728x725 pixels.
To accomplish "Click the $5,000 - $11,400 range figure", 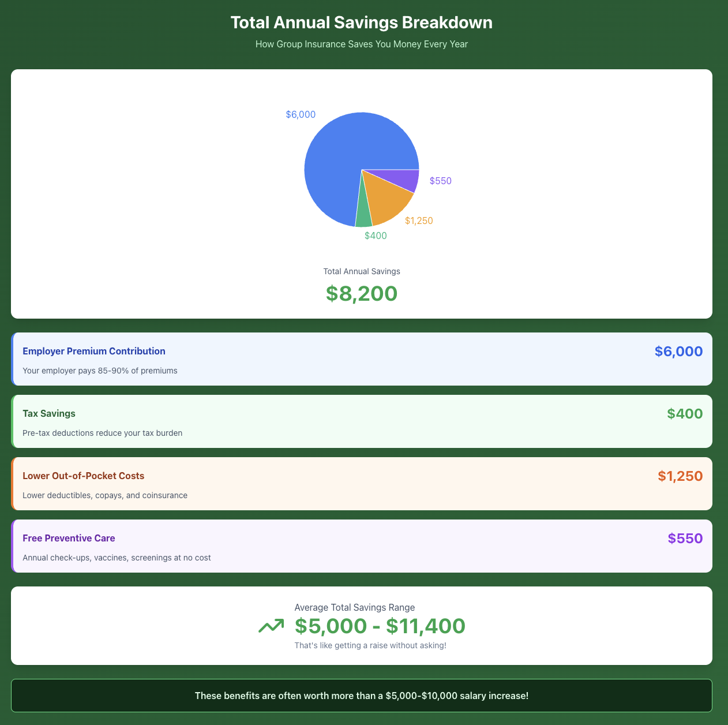I will pyautogui.click(x=380, y=626).
